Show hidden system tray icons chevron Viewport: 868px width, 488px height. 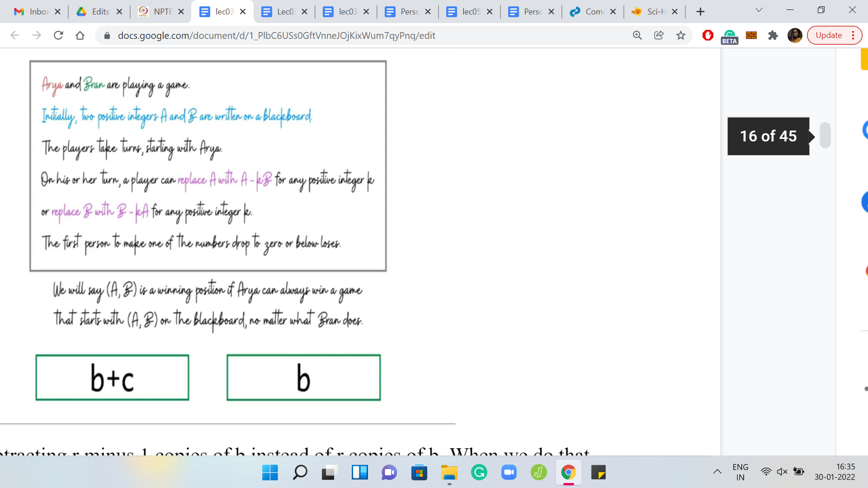pos(717,472)
